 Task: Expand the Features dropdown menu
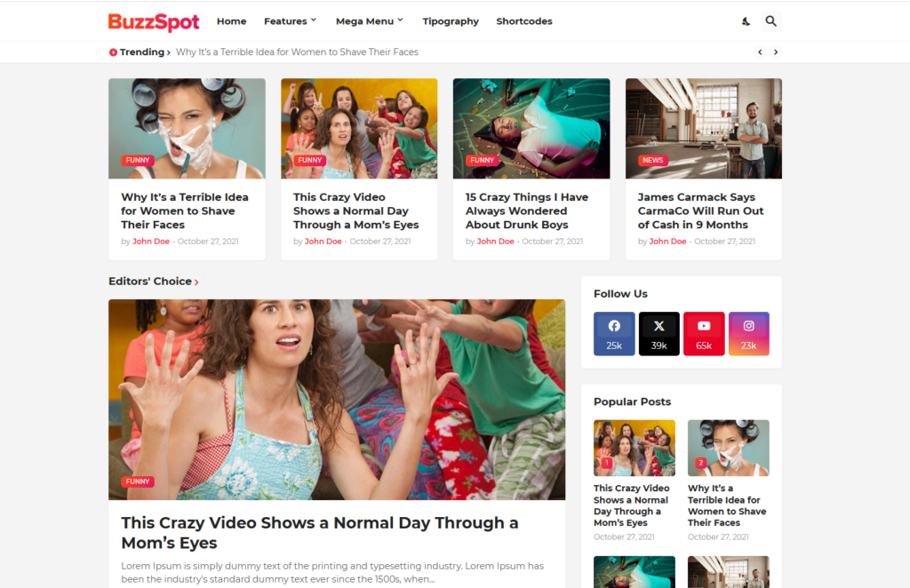(x=290, y=21)
